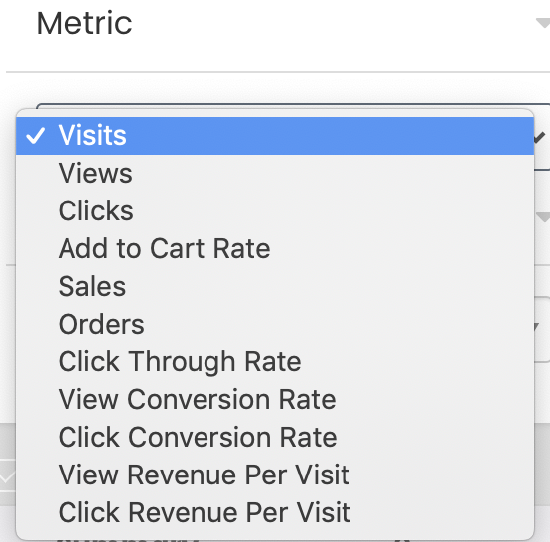Click the faint checkmark icon at left edge
550x542 pixels.
tap(8, 476)
